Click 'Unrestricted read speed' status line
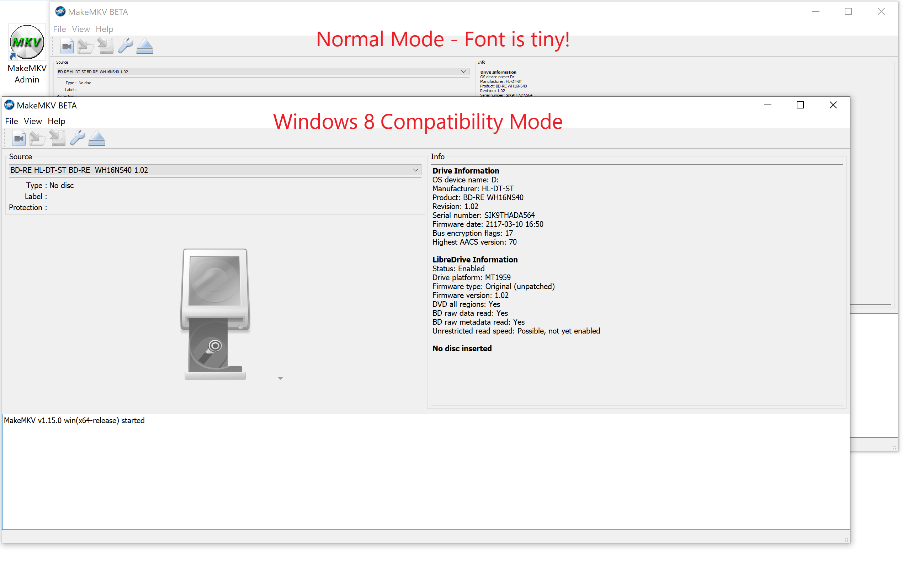The width and height of the screenshot is (924, 586). click(x=516, y=331)
